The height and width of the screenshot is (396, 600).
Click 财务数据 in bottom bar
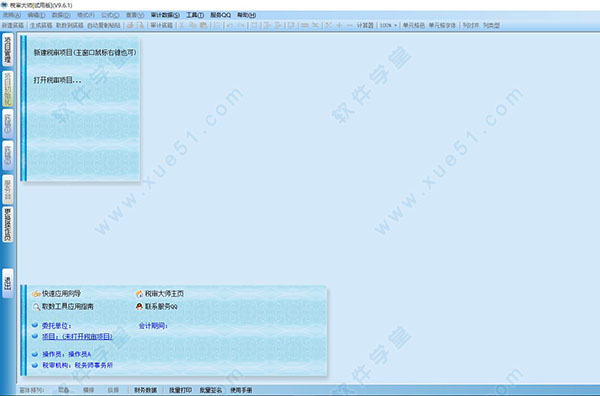click(145, 390)
